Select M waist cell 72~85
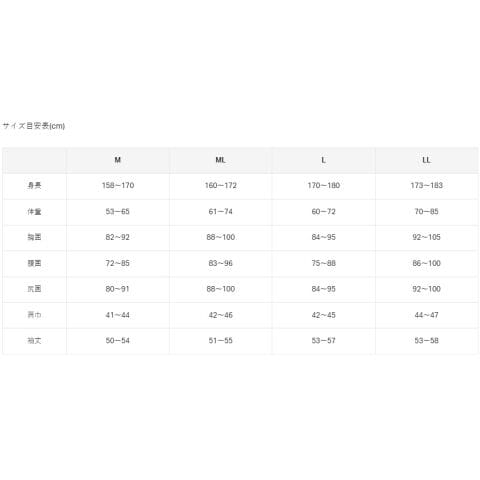480x480 pixels. 118,263
